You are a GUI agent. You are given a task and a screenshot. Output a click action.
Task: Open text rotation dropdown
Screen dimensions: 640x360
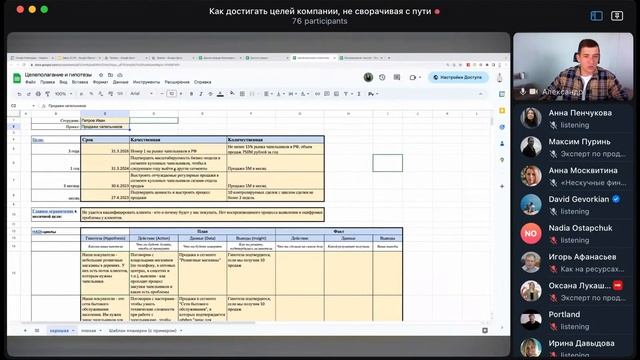click(305, 94)
